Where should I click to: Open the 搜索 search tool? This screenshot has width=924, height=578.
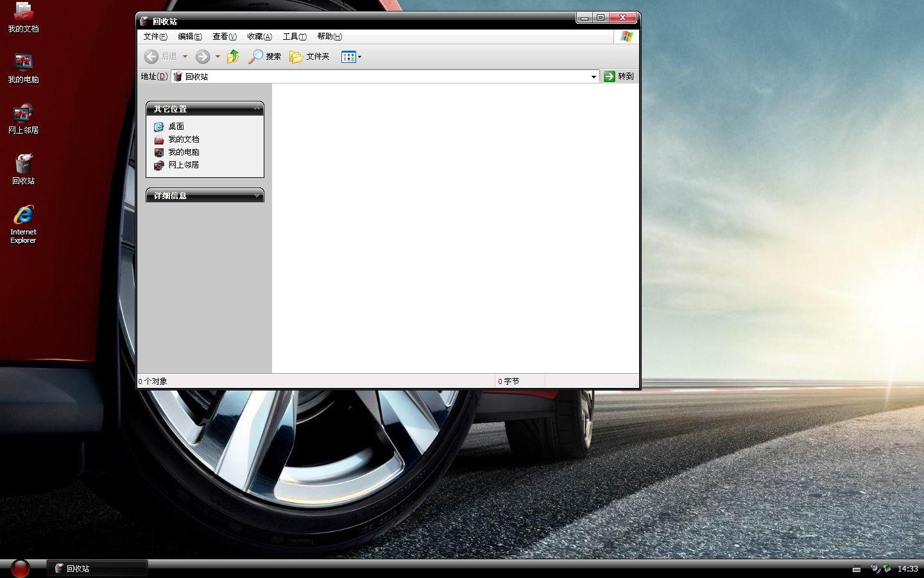(x=265, y=57)
